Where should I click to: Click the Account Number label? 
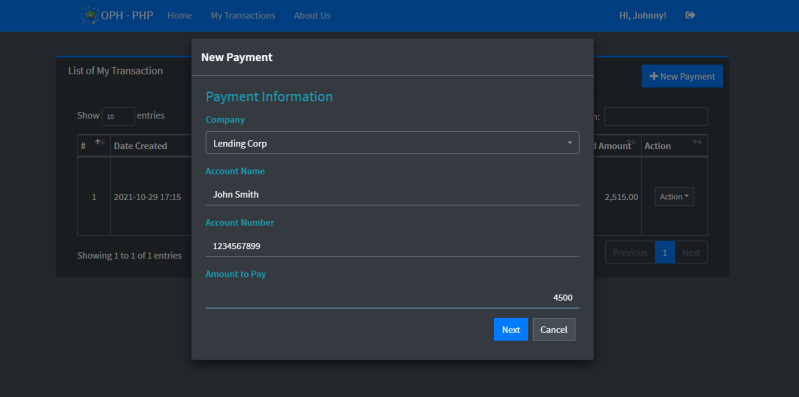point(240,223)
